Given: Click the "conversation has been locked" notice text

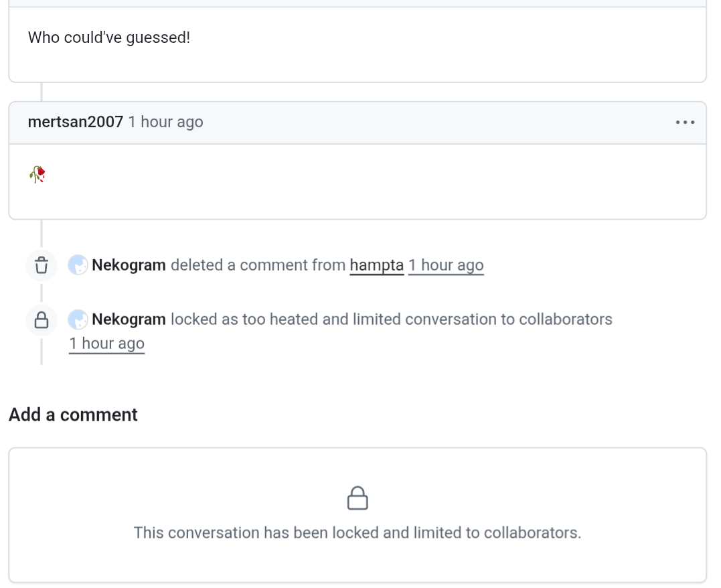Looking at the screenshot, I should coord(357,533).
